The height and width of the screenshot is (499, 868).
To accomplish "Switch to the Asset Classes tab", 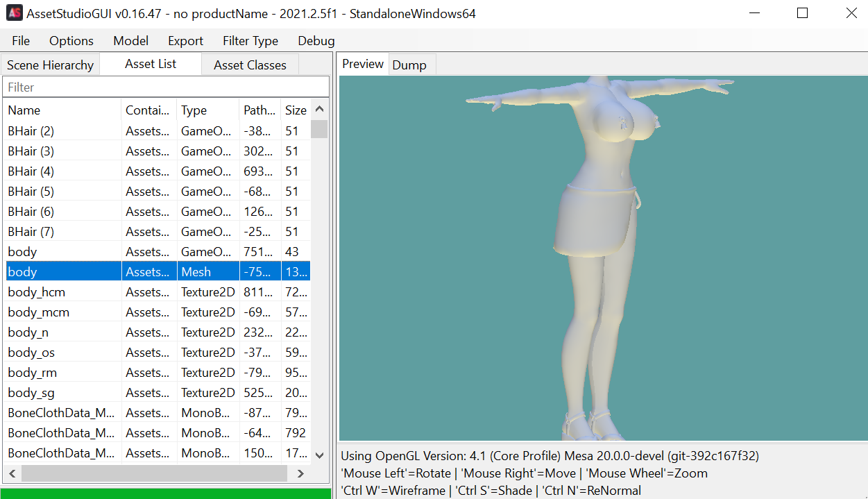I will [x=250, y=65].
